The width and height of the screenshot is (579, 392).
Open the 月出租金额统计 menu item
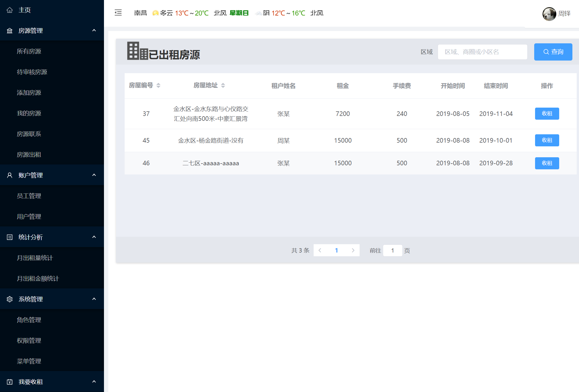click(x=38, y=279)
